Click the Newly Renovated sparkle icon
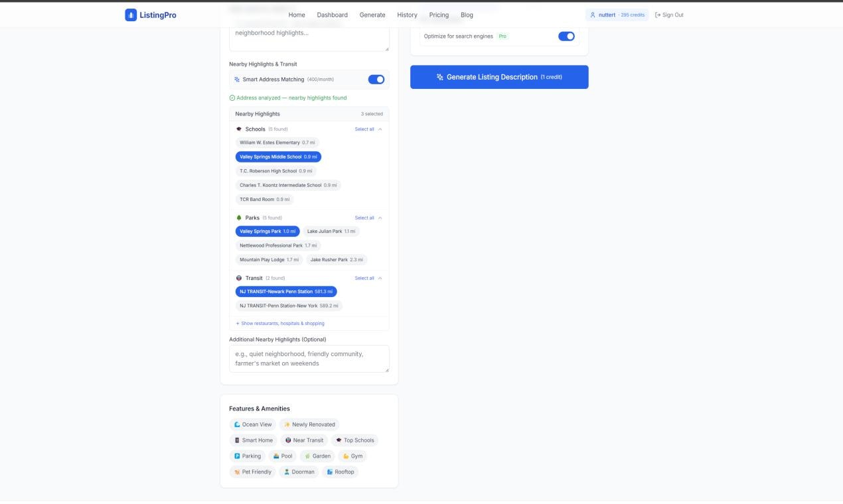 point(287,424)
